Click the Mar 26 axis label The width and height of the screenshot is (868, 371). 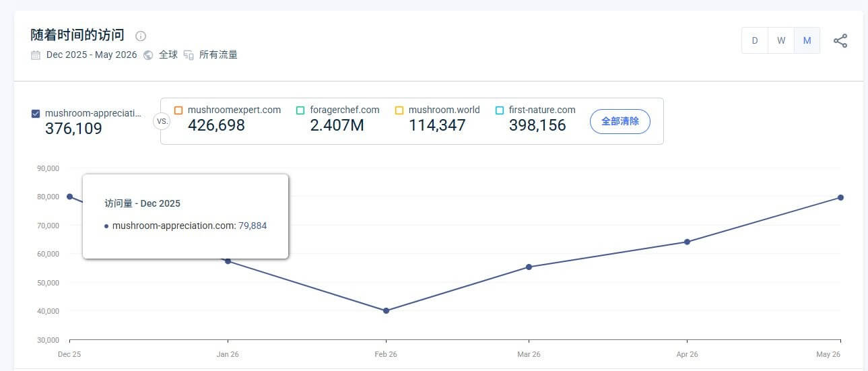pyautogui.click(x=529, y=354)
